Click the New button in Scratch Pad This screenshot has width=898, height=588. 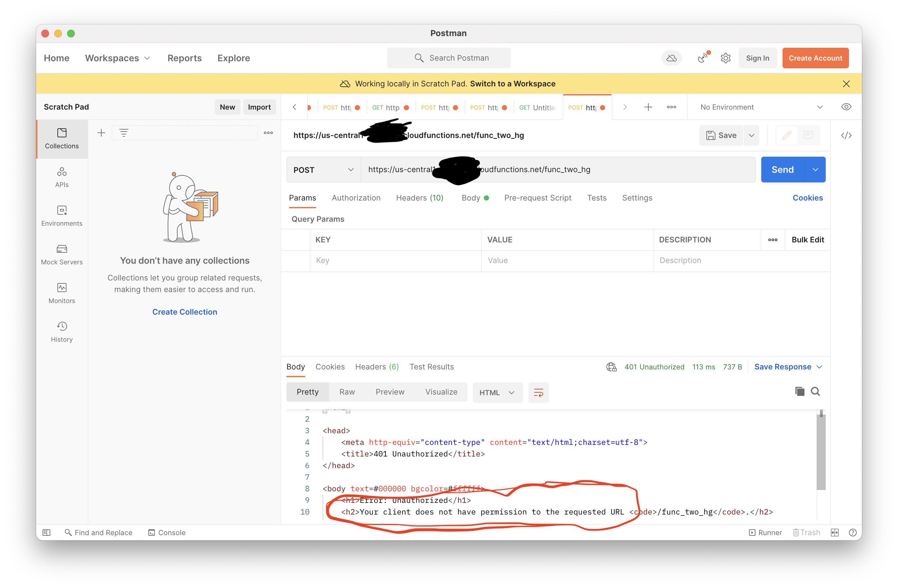227,107
